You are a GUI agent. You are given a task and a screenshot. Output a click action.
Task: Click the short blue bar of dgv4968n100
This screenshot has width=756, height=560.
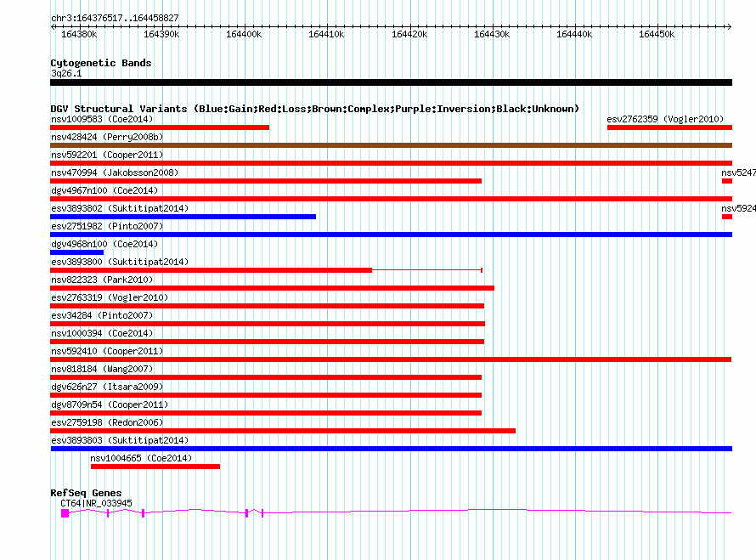[76, 252]
